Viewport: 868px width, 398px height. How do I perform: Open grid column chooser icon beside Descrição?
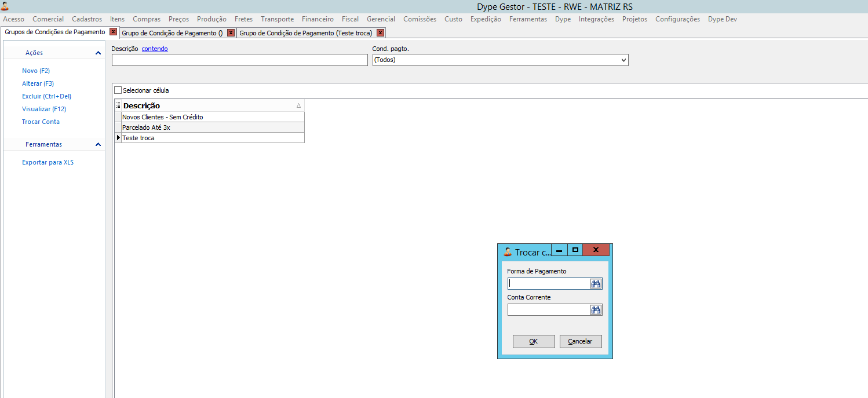118,105
